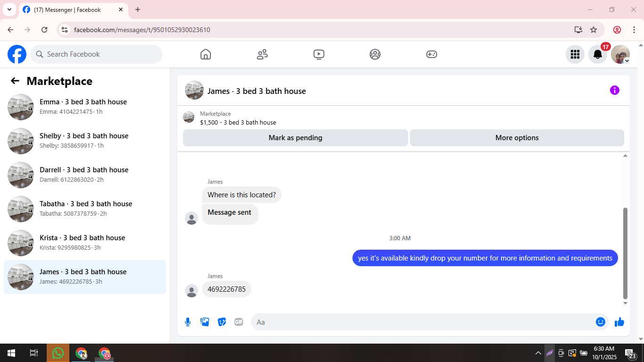Click the conversation scroll up arrow
Viewport: 644px width, 362px height.
pos(626,155)
